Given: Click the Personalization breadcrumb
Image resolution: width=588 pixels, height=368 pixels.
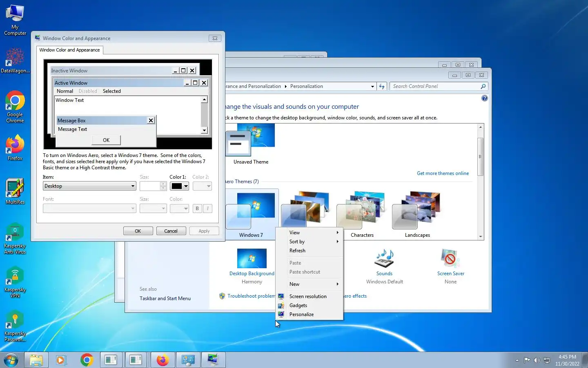Looking at the screenshot, I should point(306,86).
